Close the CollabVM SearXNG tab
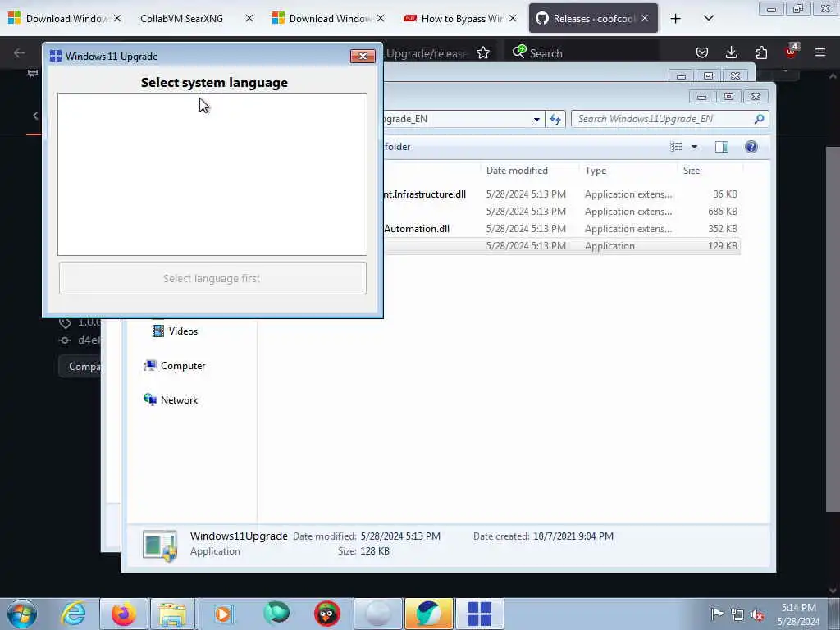Image resolution: width=840 pixels, height=630 pixels. (249, 18)
